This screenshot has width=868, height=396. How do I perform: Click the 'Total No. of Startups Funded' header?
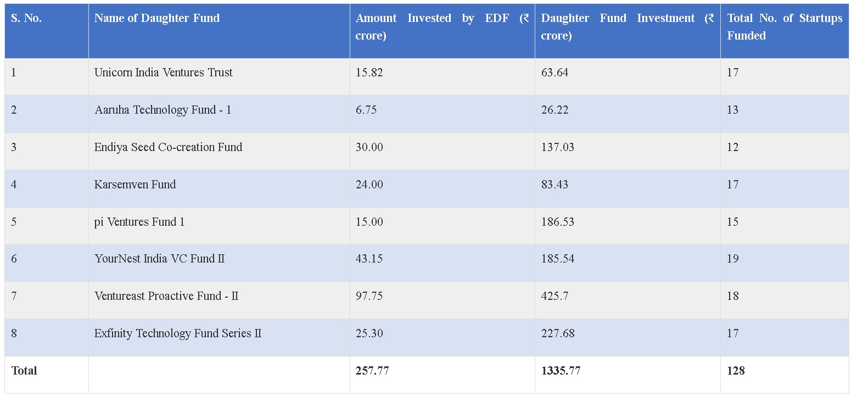pyautogui.click(x=784, y=27)
